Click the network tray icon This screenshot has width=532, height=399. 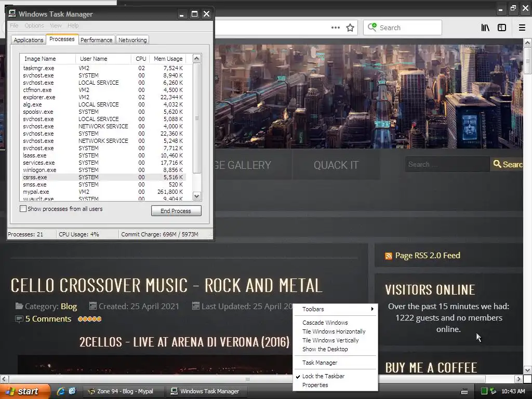[x=493, y=391]
